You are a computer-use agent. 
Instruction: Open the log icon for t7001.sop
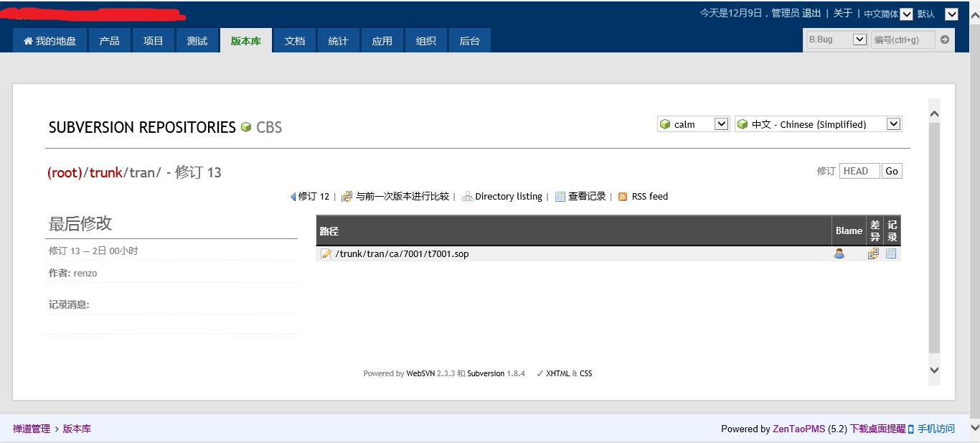click(x=891, y=253)
